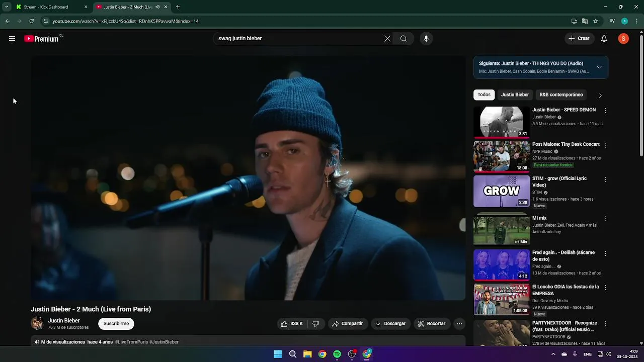Open Justin Bieber channel avatar
The image size is (644, 362).
37,323
